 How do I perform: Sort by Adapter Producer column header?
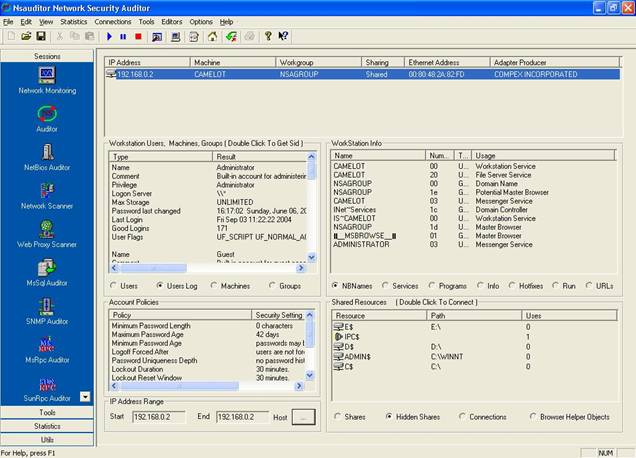pyautogui.click(x=554, y=62)
